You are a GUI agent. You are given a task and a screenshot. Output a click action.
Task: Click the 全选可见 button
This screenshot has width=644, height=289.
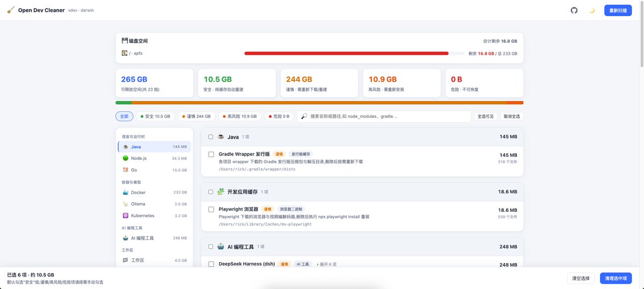click(x=486, y=116)
